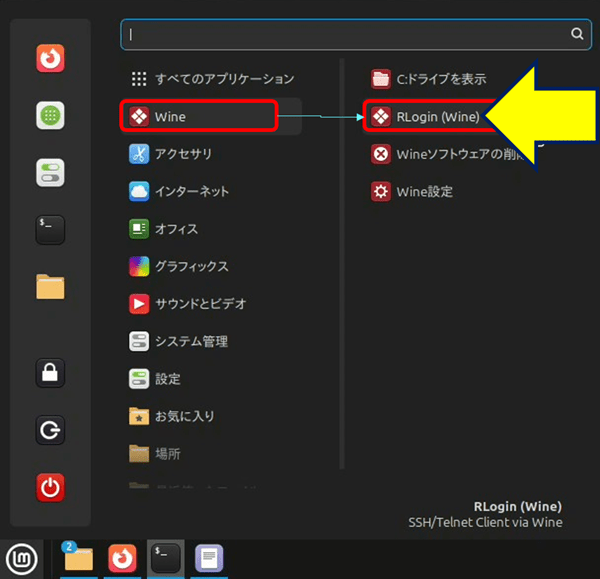Select the Wine category
This screenshot has height=579, width=600.
point(212,116)
